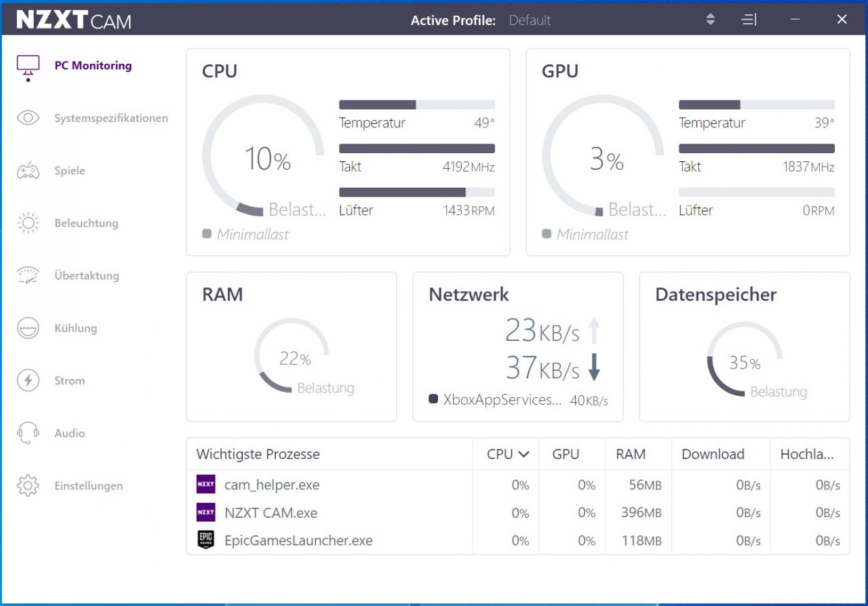Toggle the compact view icon in the title bar

(749, 20)
